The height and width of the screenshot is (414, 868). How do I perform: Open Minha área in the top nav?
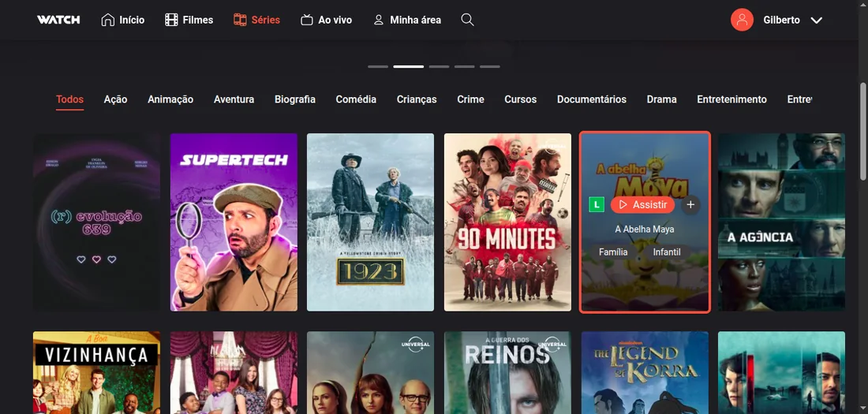click(x=415, y=20)
